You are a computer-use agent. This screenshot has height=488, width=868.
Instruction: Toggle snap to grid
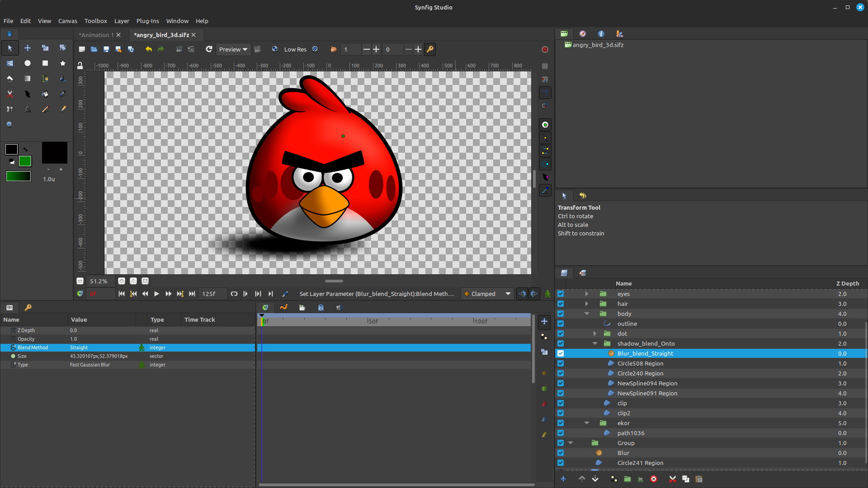pos(545,80)
